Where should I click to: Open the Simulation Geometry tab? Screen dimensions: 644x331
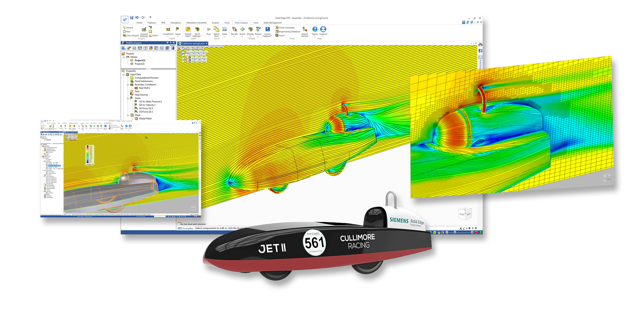click(x=196, y=23)
